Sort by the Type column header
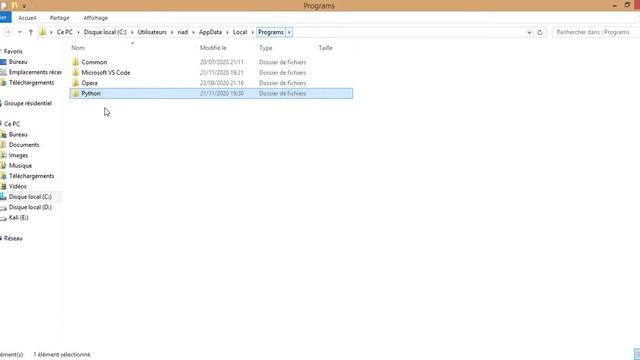This screenshot has height=360, width=640. point(266,48)
